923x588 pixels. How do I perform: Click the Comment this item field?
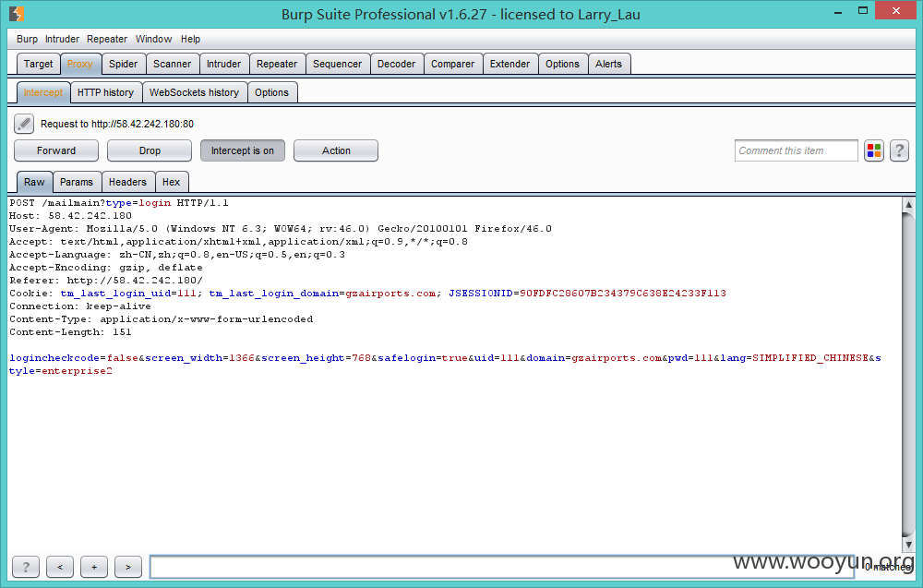796,150
